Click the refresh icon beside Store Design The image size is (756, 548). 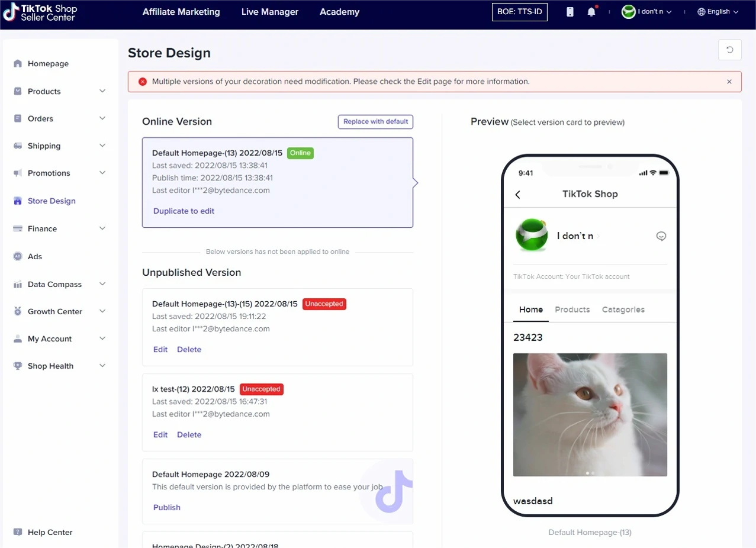click(x=729, y=50)
